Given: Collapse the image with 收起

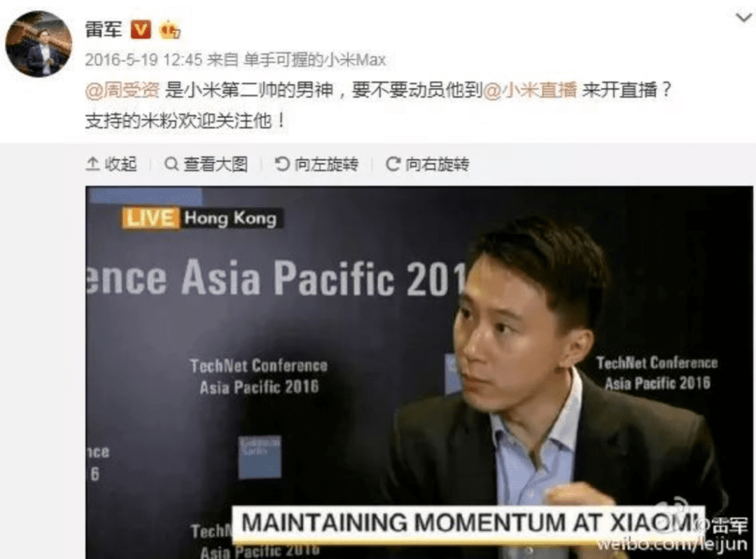Looking at the screenshot, I should (x=111, y=165).
